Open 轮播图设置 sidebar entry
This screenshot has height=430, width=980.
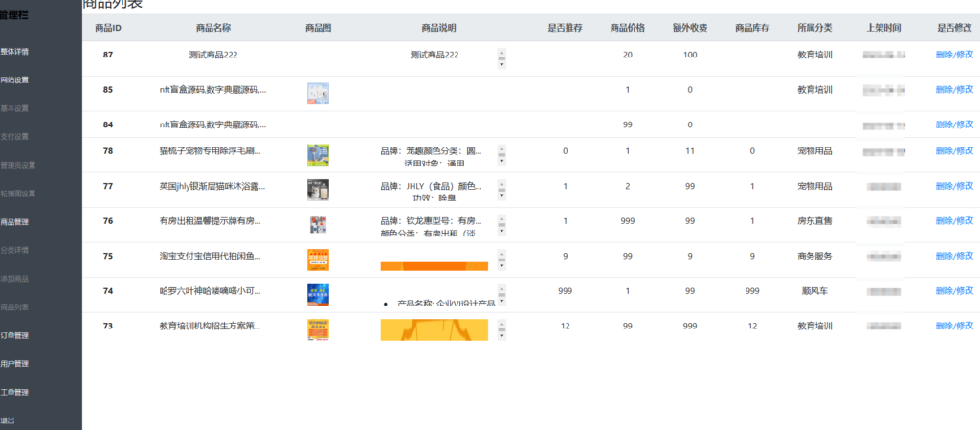click(x=17, y=193)
